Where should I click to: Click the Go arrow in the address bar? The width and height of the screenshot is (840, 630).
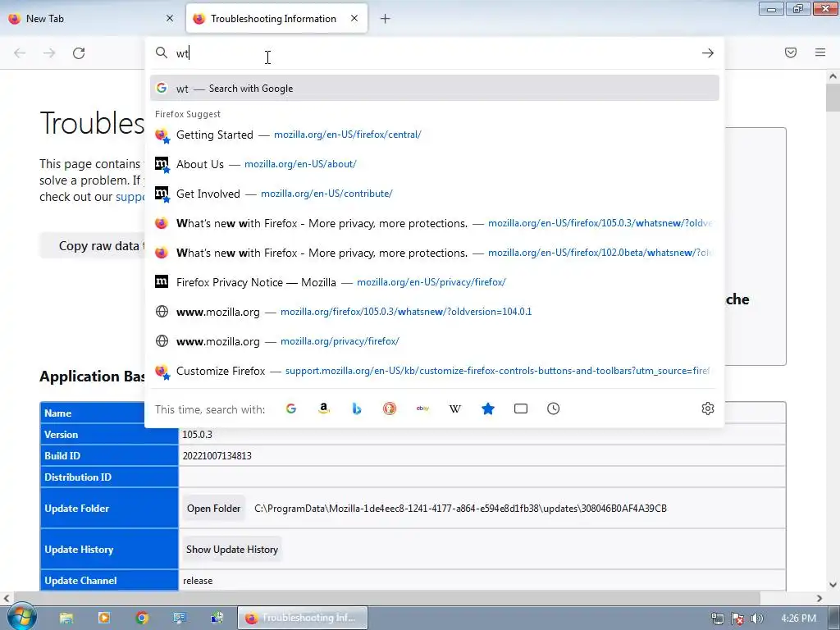coord(708,53)
